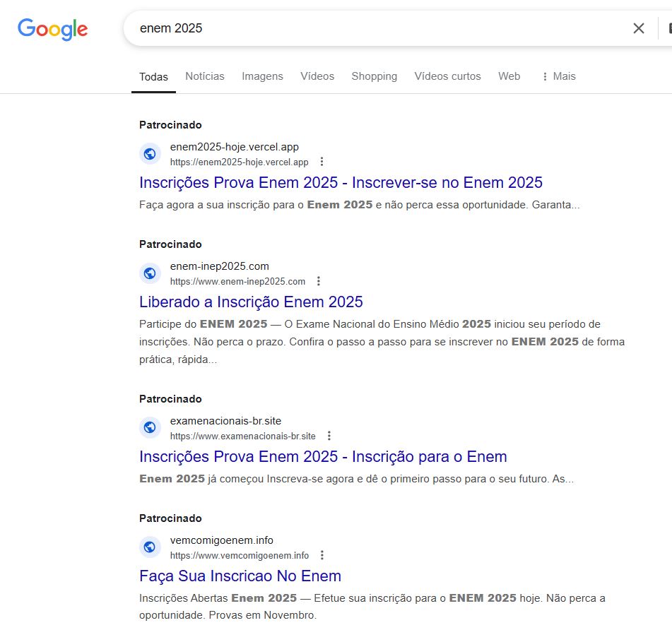672x630 pixels.
Task: Open the Shopping tab
Action: coord(374,76)
